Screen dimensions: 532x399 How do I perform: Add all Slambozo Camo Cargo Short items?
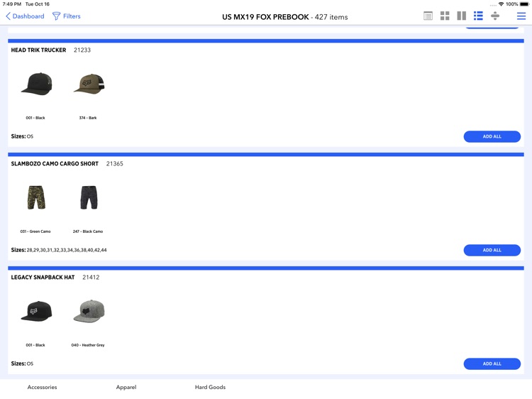pyautogui.click(x=492, y=251)
